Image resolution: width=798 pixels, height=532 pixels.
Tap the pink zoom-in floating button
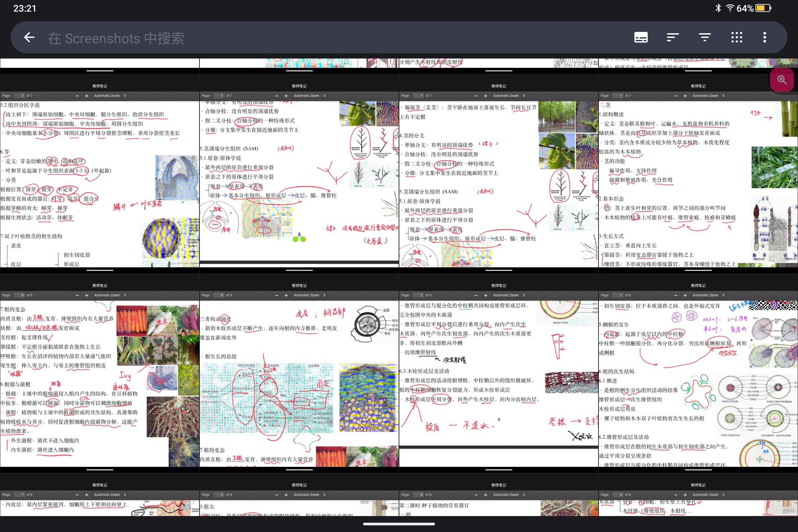click(x=782, y=80)
